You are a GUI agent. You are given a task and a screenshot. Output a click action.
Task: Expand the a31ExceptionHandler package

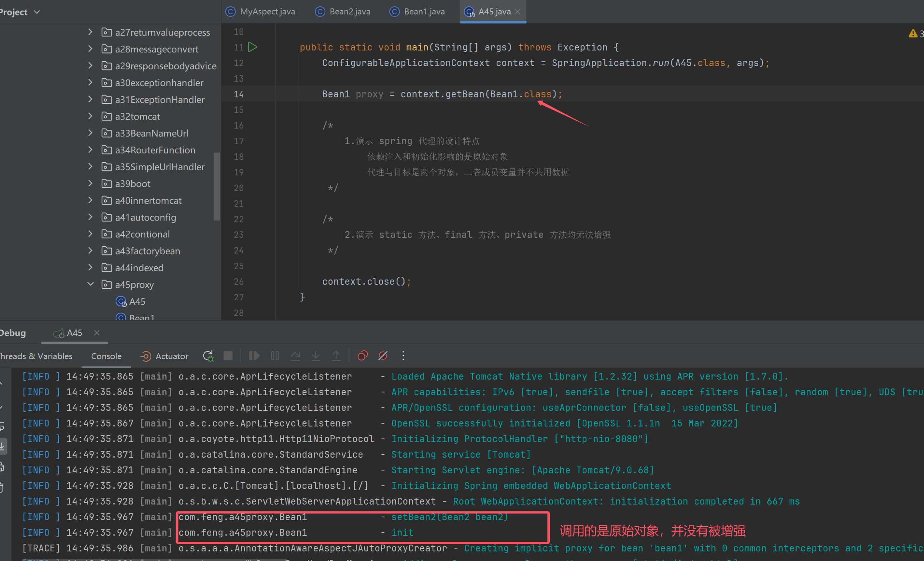point(90,99)
